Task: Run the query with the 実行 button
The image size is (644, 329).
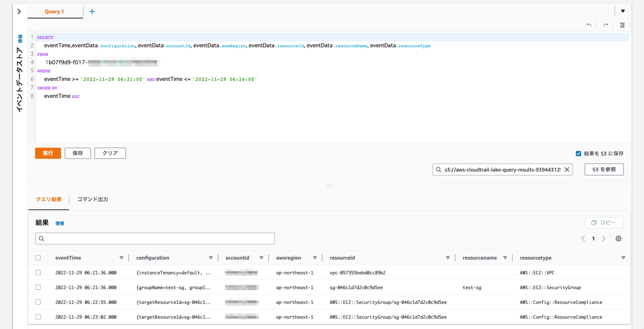Action: pos(48,153)
